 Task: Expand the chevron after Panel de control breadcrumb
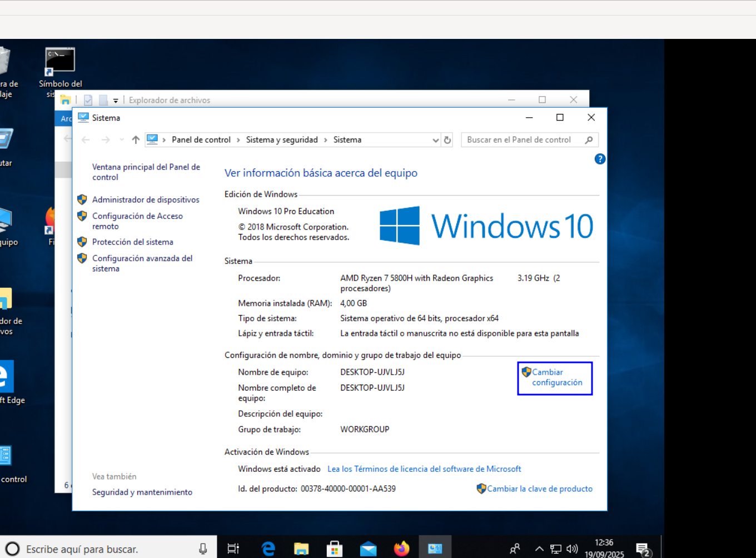[238, 140]
